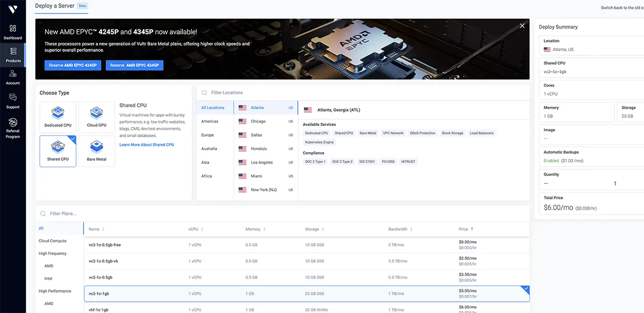Sort plans by Storage column
644x313 pixels.
pos(314,229)
